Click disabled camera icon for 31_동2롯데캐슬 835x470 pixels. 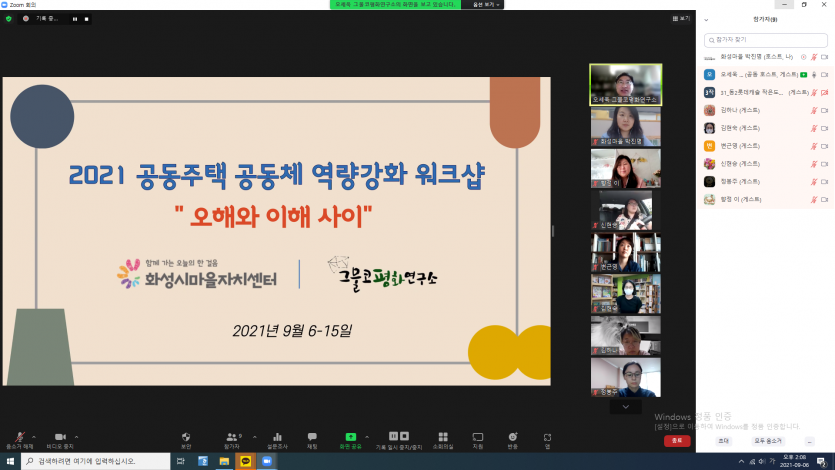(824, 93)
